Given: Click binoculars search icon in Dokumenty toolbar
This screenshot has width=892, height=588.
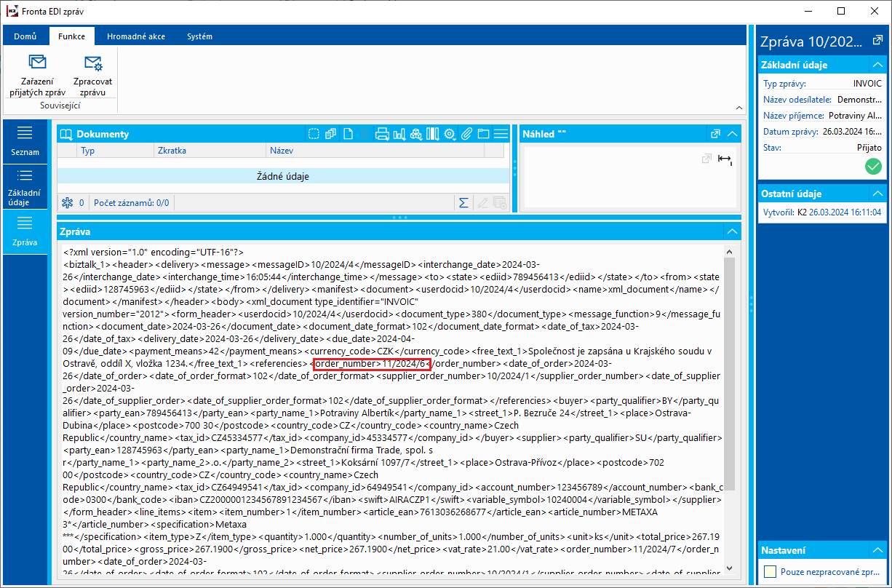Looking at the screenshot, I should 416,134.
